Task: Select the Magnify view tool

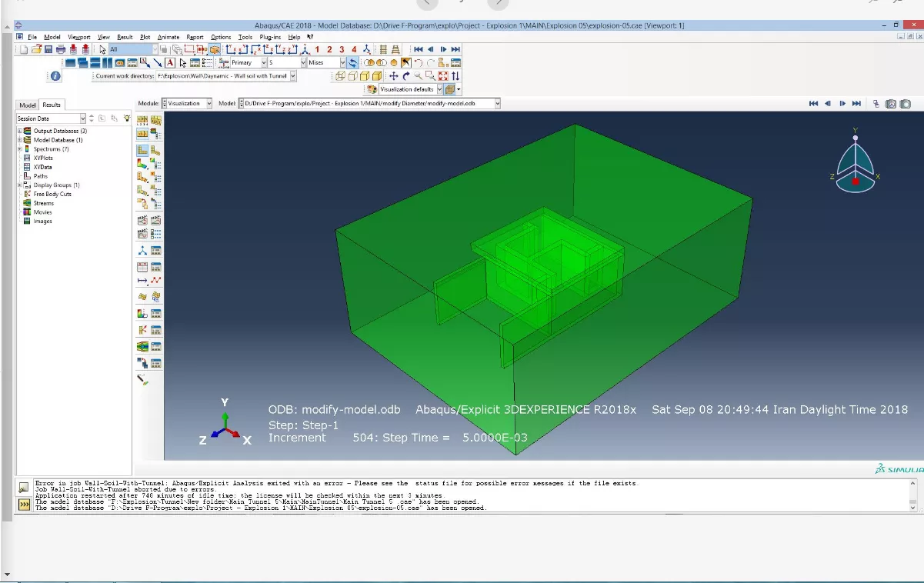Action: 418,76
